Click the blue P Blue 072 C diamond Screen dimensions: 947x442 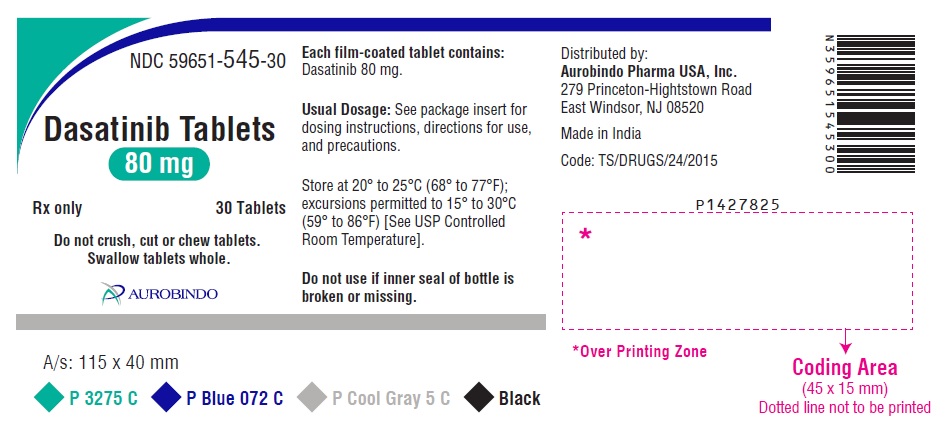tap(165, 398)
